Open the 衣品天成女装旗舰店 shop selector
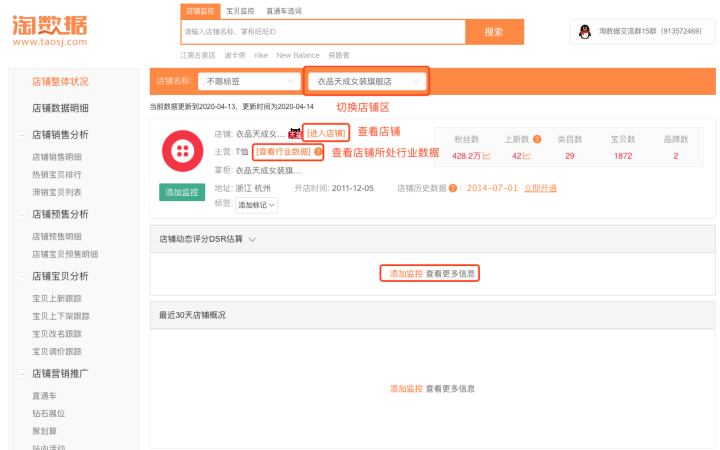Viewport: 720px width, 450px height. (367, 81)
